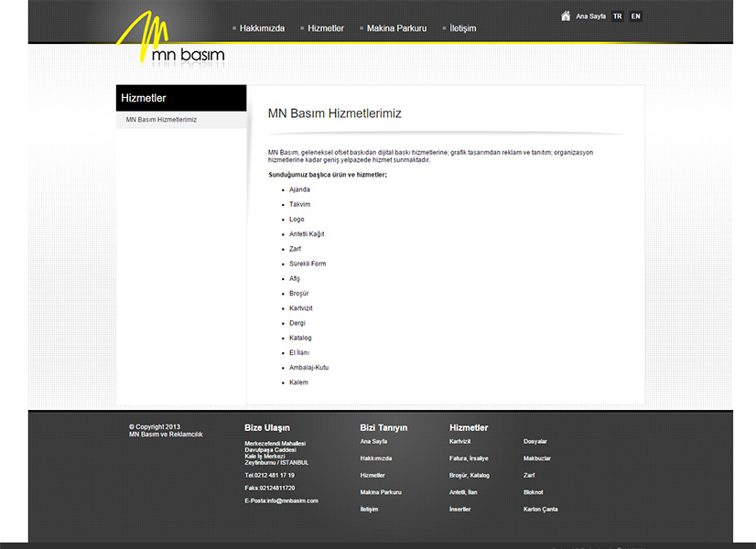
Task: Click the Karton Çanta footer link
Action: 540,509
